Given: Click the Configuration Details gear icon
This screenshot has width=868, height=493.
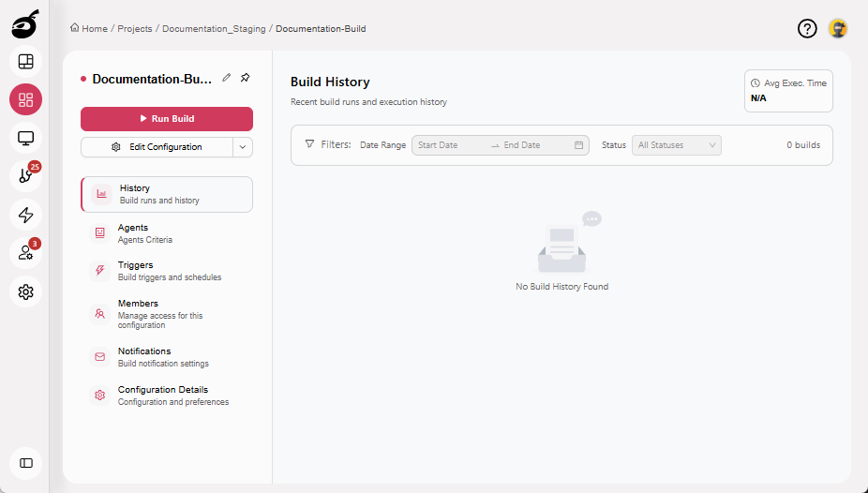Looking at the screenshot, I should (x=99, y=396).
